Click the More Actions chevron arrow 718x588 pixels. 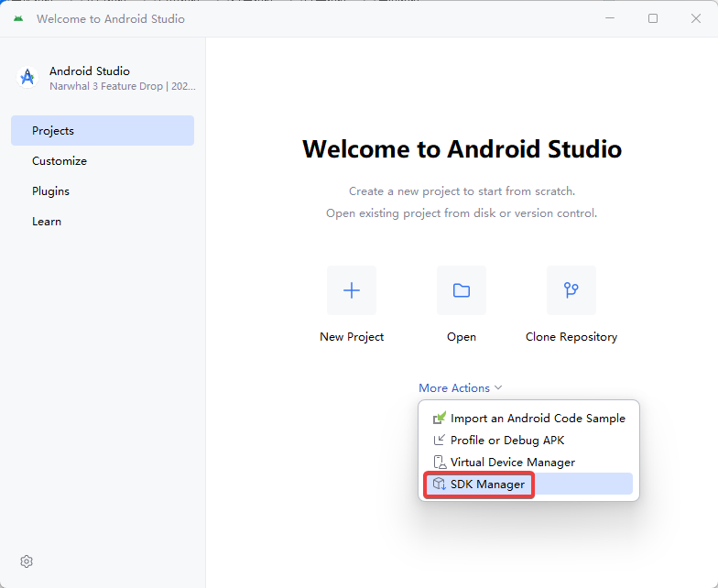[x=498, y=388]
